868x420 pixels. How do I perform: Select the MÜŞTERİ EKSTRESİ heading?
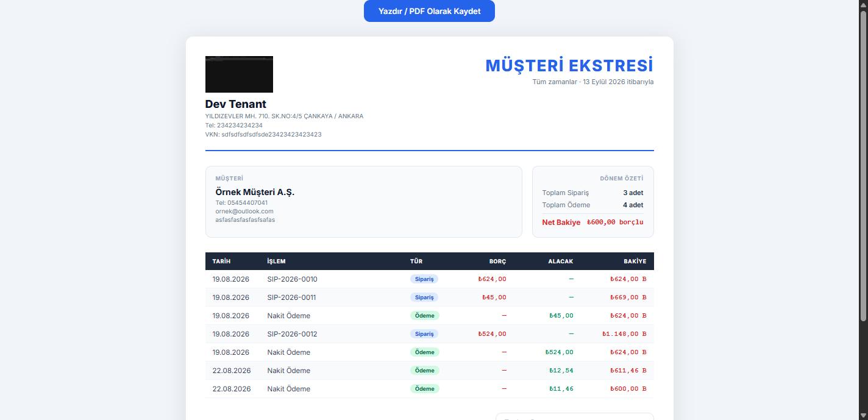(569, 65)
